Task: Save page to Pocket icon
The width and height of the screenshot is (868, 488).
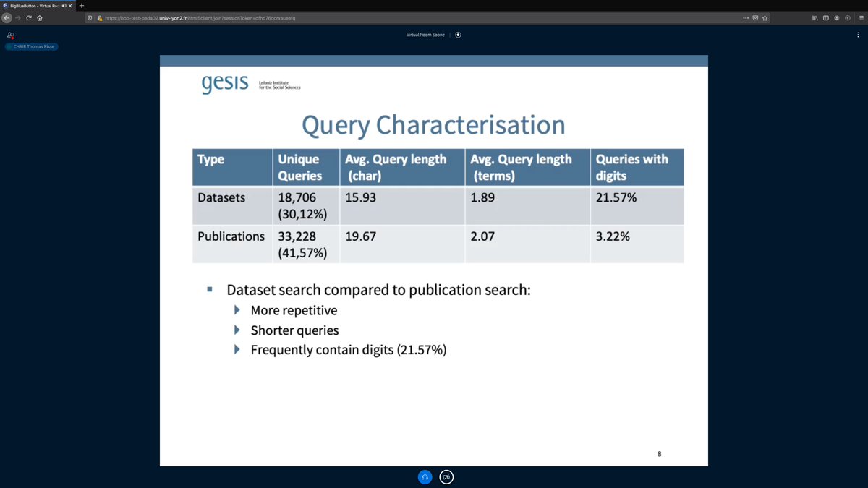Action: 756,18
